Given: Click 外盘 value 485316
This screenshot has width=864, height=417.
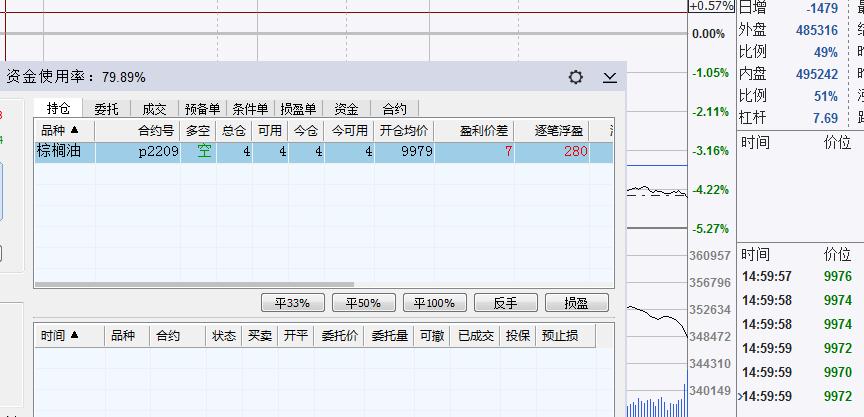Looking at the screenshot, I should [x=817, y=30].
